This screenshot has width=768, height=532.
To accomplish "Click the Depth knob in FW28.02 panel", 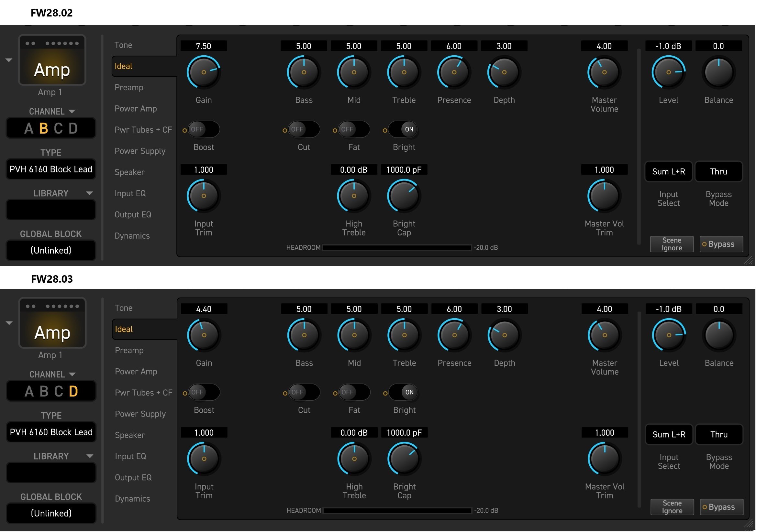I will pos(504,72).
